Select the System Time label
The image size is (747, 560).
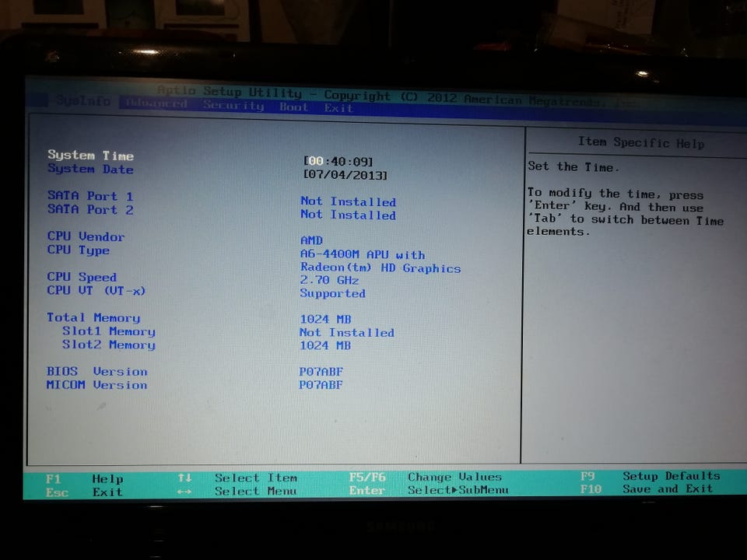coord(90,156)
